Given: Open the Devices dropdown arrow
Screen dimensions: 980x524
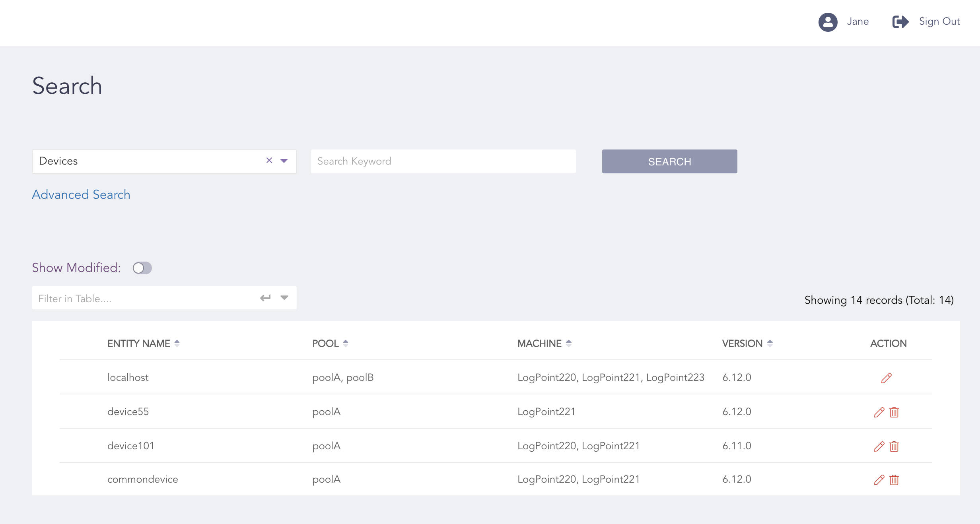Looking at the screenshot, I should tap(284, 161).
